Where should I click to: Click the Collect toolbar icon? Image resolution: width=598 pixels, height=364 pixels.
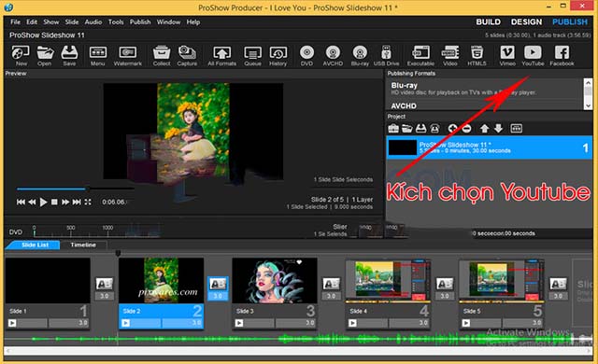pos(162,56)
